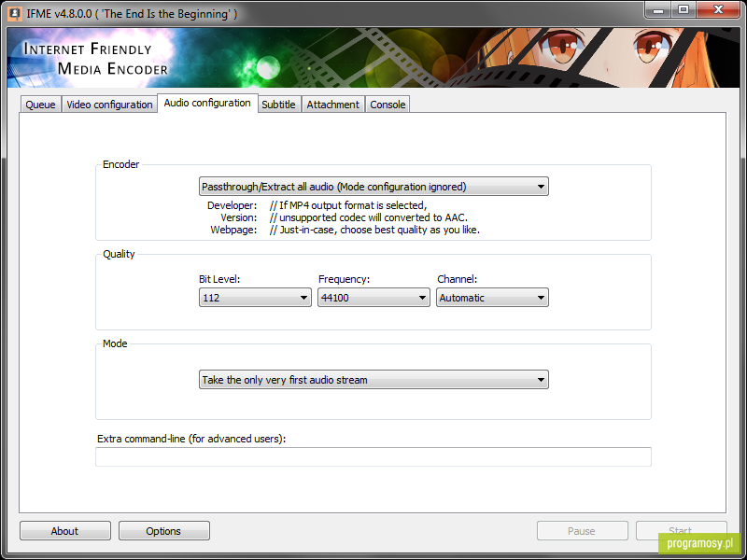Select the Audio configuration tab

(207, 103)
